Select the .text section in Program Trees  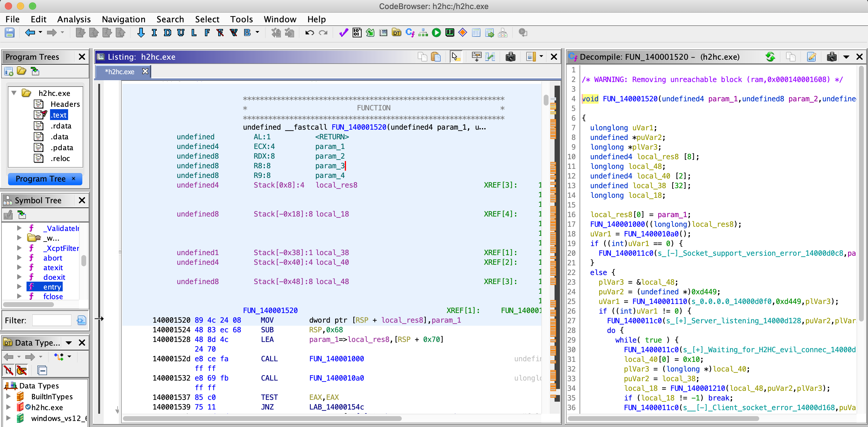coord(59,115)
